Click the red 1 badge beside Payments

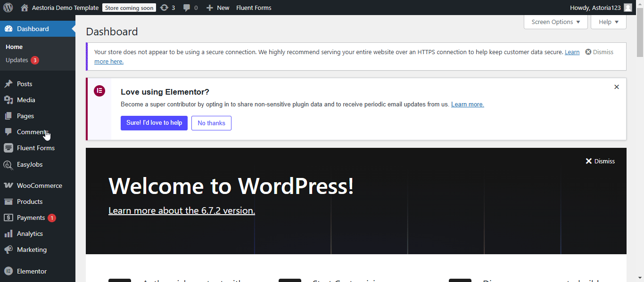pos(52,218)
